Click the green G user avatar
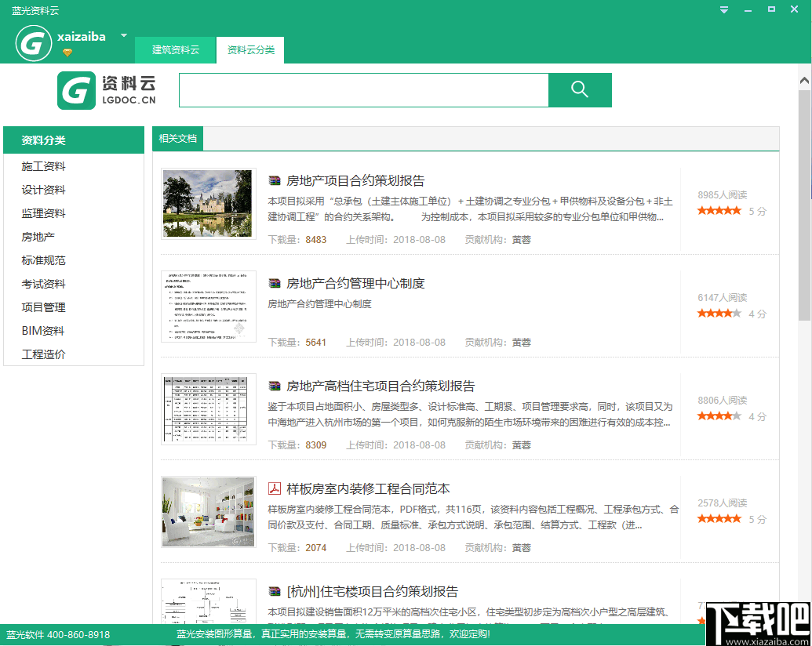 pyautogui.click(x=33, y=43)
